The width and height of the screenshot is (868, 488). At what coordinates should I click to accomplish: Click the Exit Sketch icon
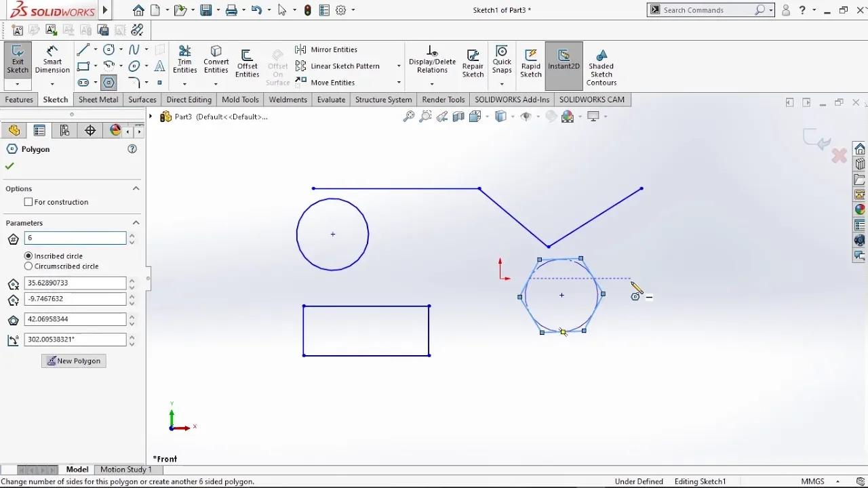coord(18,60)
